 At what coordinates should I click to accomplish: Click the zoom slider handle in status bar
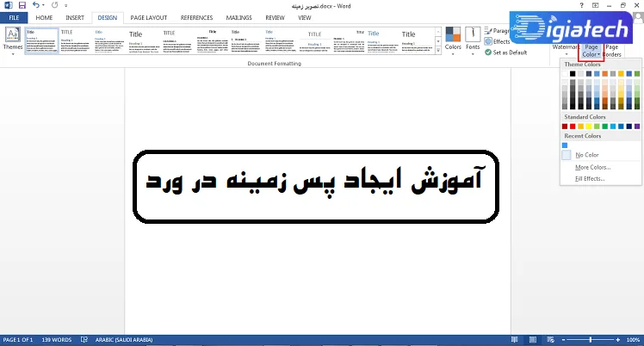pos(591,340)
